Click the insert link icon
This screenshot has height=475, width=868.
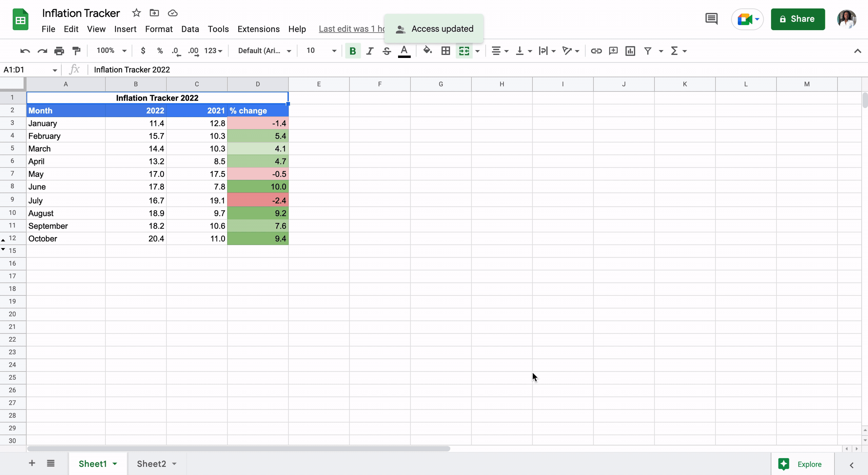pos(596,51)
